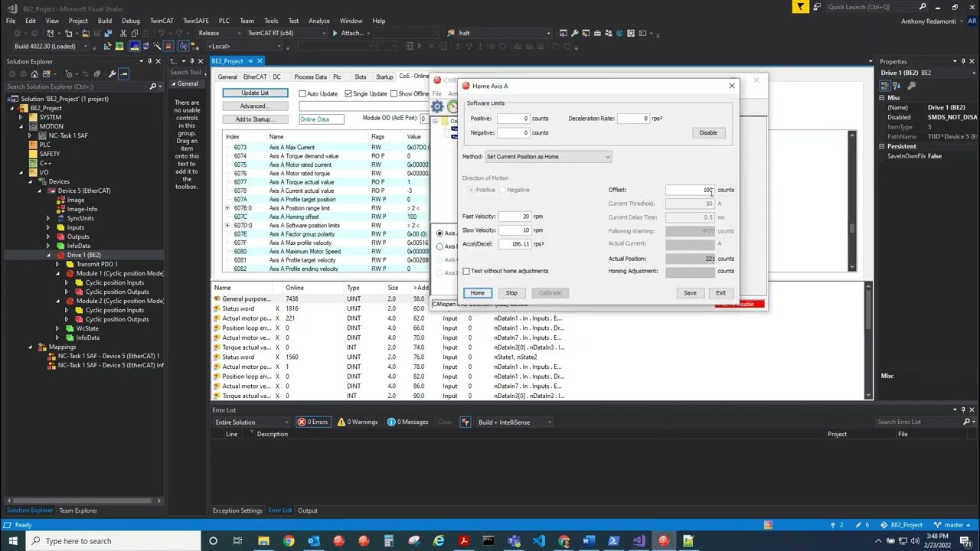Click the Solution Explorer horizontal scrollbar

(x=83, y=500)
